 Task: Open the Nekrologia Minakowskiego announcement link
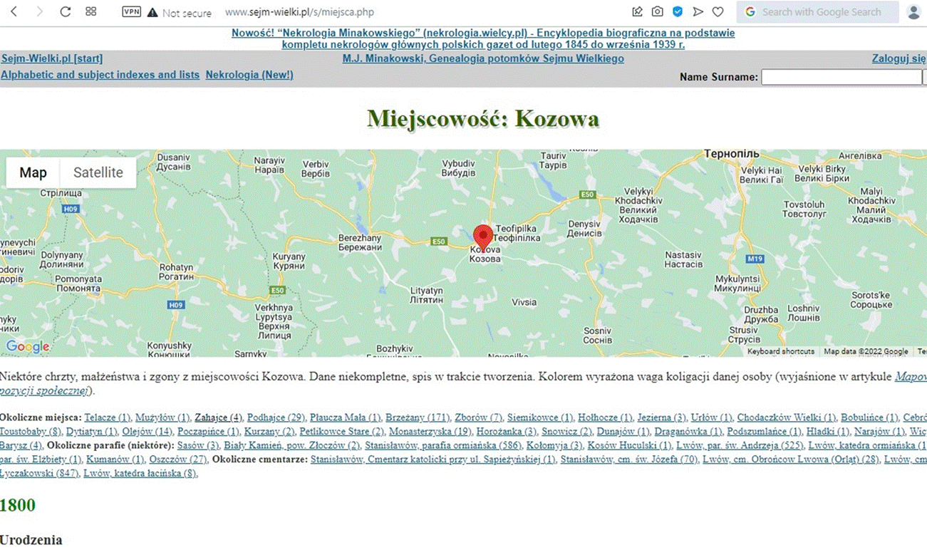point(483,38)
